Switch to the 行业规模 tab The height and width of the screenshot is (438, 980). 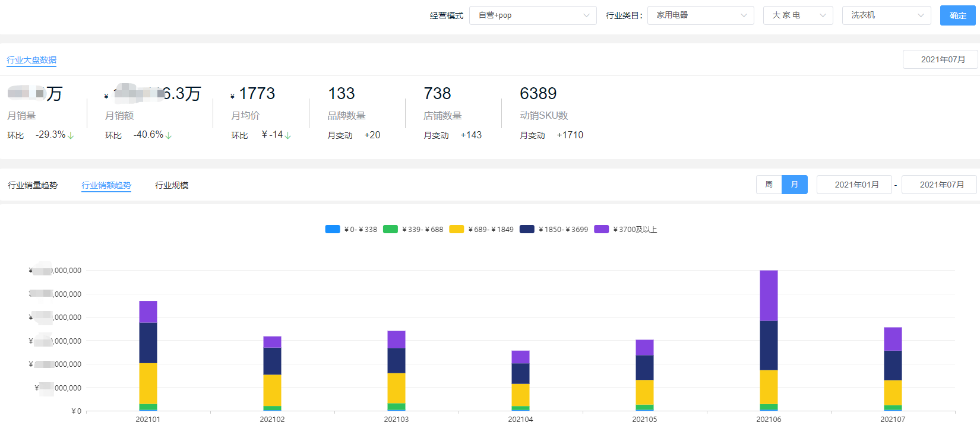[x=172, y=185]
